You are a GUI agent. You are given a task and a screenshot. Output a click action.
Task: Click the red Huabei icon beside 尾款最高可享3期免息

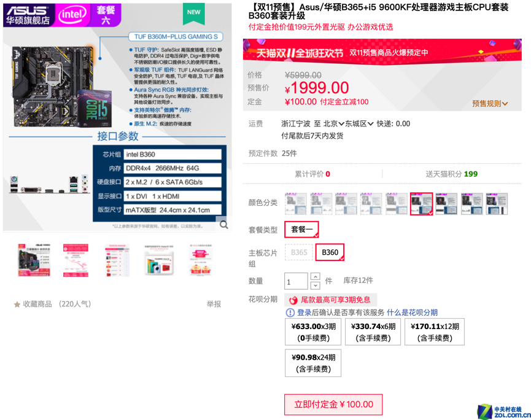click(x=293, y=300)
